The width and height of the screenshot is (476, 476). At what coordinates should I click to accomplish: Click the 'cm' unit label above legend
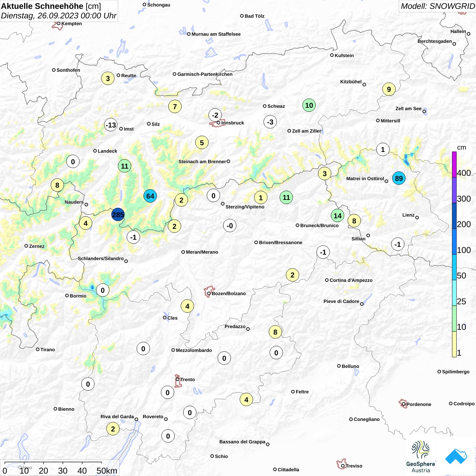[x=461, y=147]
